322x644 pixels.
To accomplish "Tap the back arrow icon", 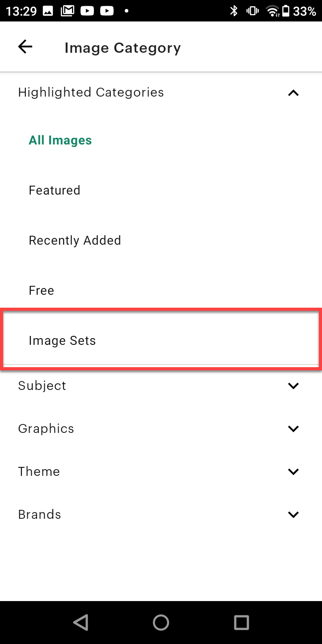I will (x=25, y=47).
